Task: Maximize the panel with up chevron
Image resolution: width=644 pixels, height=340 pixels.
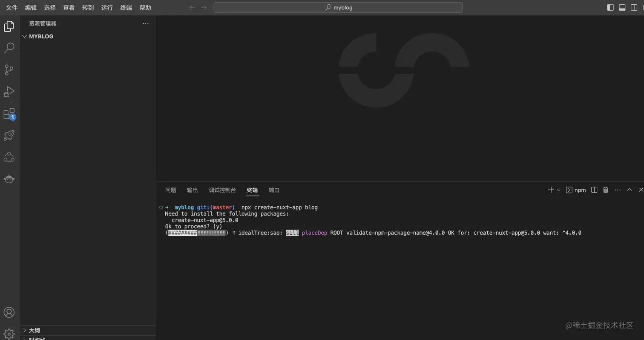Action: [629, 190]
